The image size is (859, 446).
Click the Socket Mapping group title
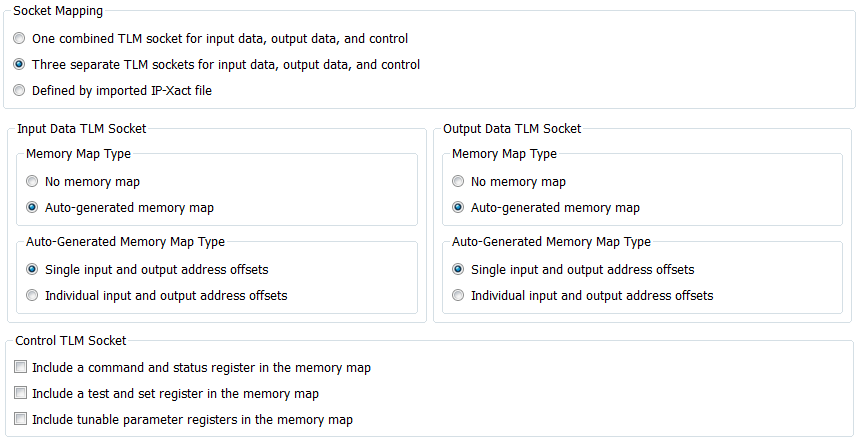[57, 11]
